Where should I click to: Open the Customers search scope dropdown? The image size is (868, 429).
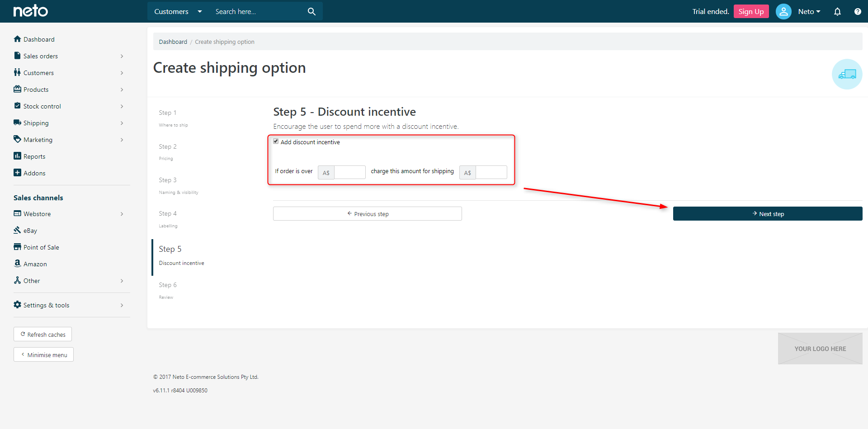click(178, 11)
